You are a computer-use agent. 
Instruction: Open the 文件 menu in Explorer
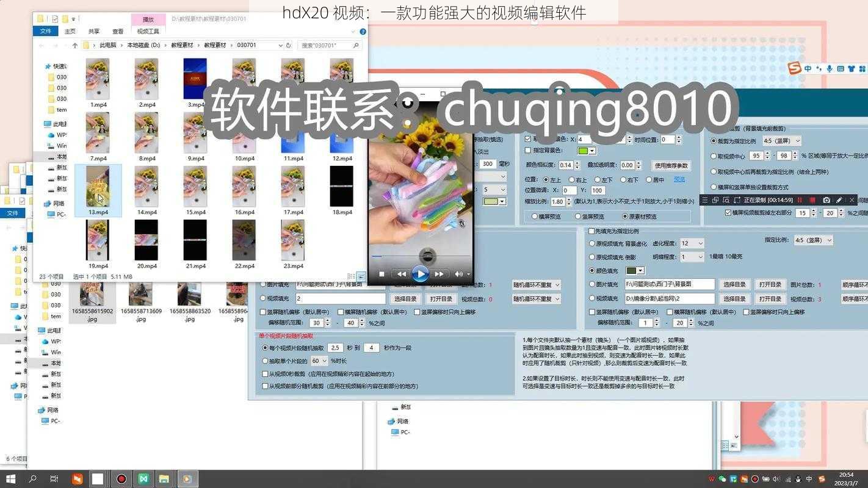point(46,31)
